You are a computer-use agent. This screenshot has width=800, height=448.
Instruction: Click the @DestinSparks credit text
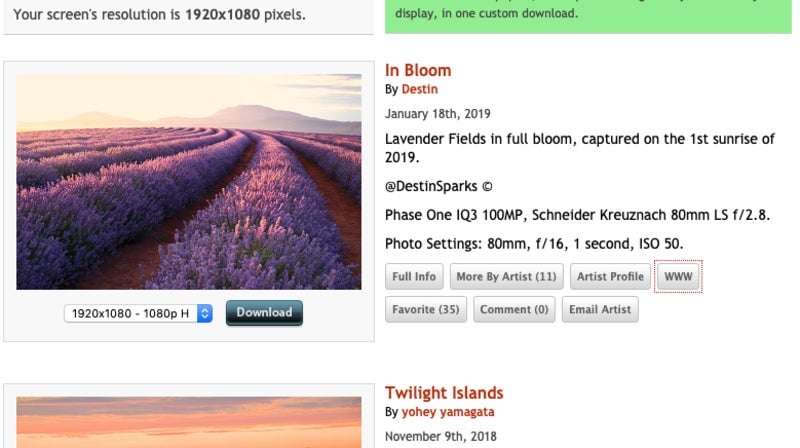(x=439, y=187)
